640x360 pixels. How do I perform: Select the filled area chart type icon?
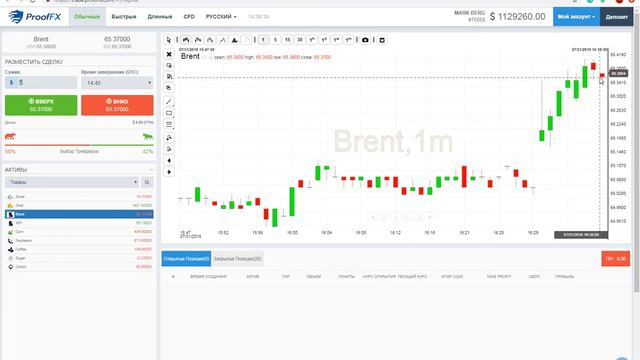coord(235,40)
